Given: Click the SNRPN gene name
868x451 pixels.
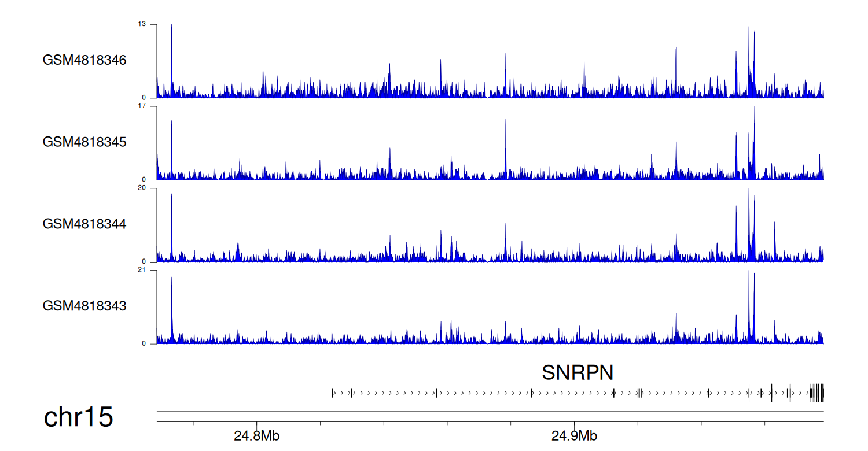Looking at the screenshot, I should click(x=577, y=373).
